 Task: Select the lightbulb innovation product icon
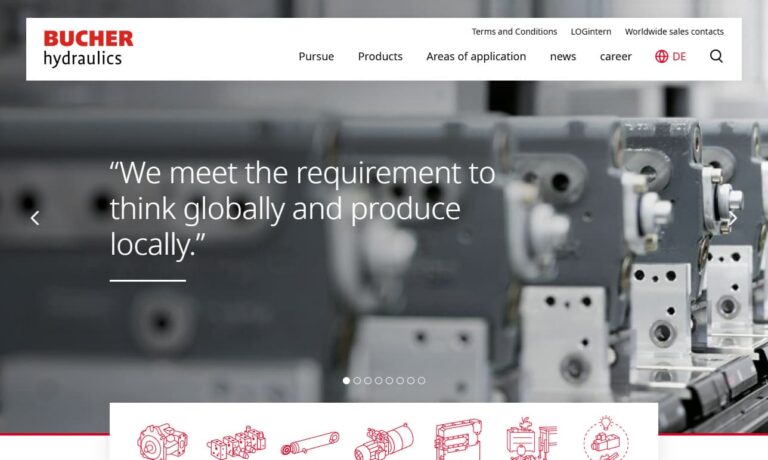click(606, 438)
